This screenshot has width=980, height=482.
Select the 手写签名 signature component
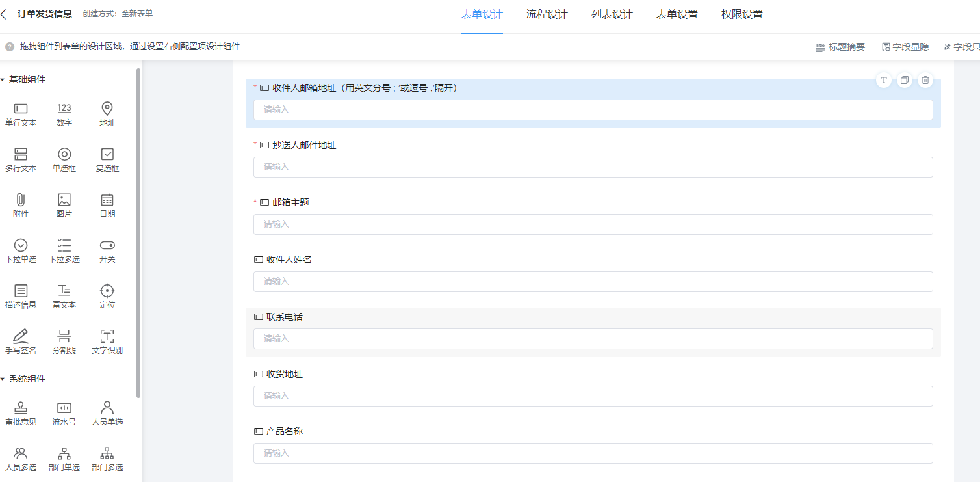tap(21, 337)
